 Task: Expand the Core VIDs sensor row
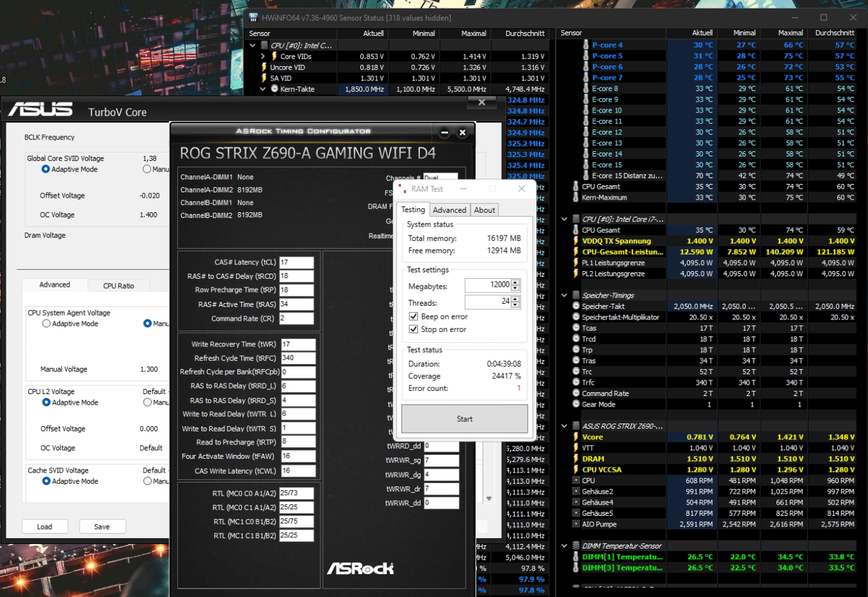click(x=264, y=56)
